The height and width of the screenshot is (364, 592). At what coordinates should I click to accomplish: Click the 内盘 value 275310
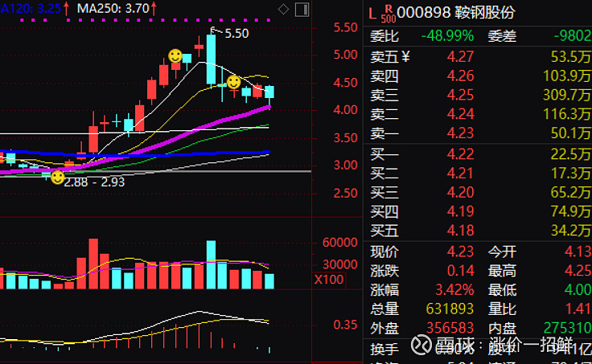(x=567, y=328)
